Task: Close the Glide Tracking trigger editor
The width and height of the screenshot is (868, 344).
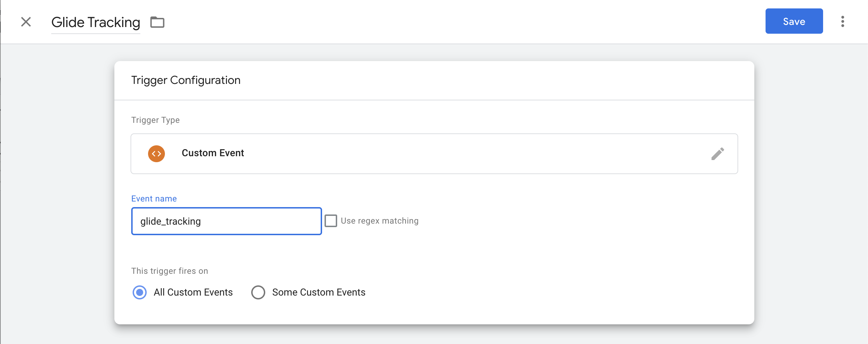Action: point(26,22)
